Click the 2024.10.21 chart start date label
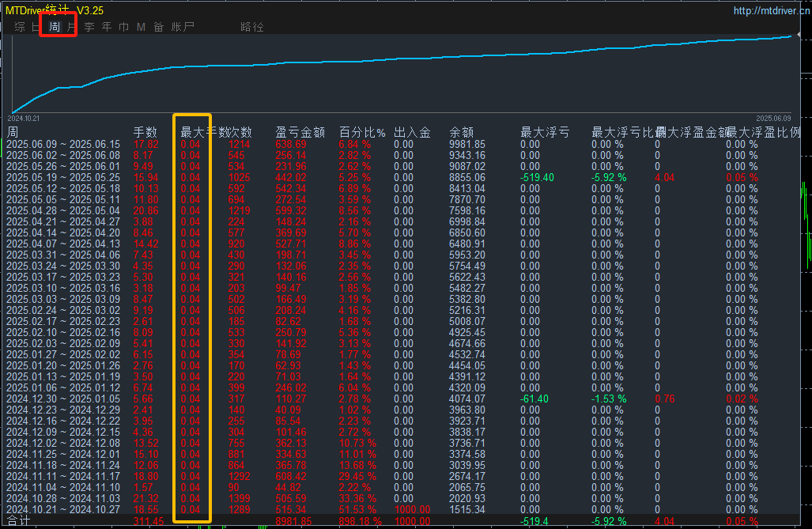Screen dimensions: 812x529 click(x=23, y=119)
